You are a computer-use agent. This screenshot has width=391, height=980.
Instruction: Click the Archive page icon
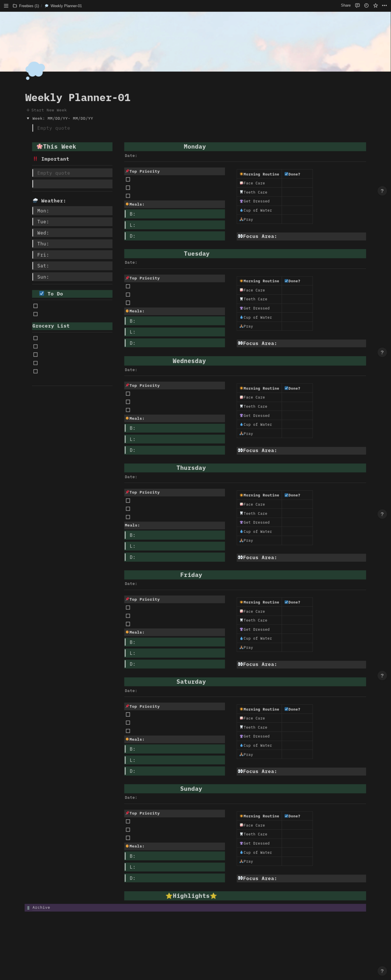pyautogui.click(x=28, y=908)
